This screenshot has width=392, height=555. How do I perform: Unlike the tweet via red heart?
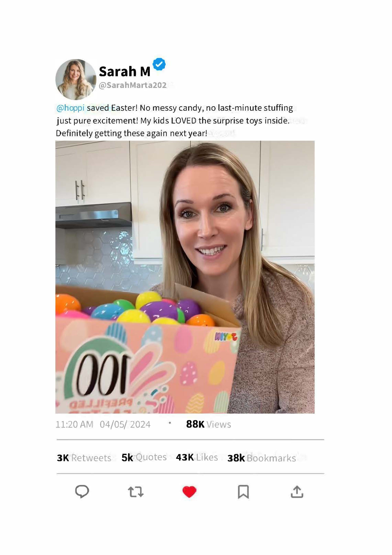tap(189, 492)
